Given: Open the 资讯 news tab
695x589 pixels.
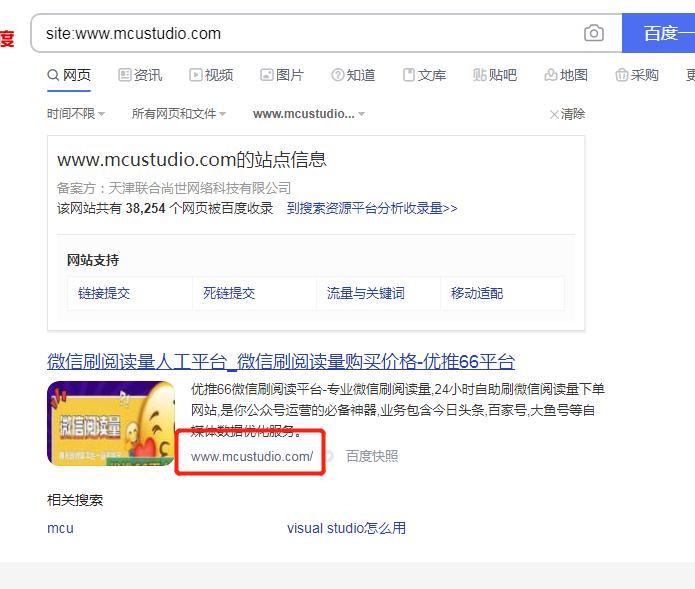Looking at the screenshot, I should [140, 75].
